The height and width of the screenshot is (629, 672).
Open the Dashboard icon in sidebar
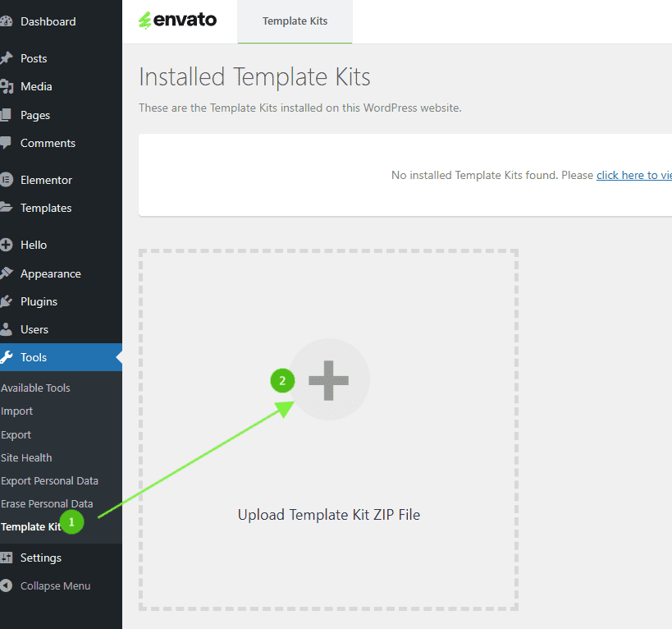(7, 21)
